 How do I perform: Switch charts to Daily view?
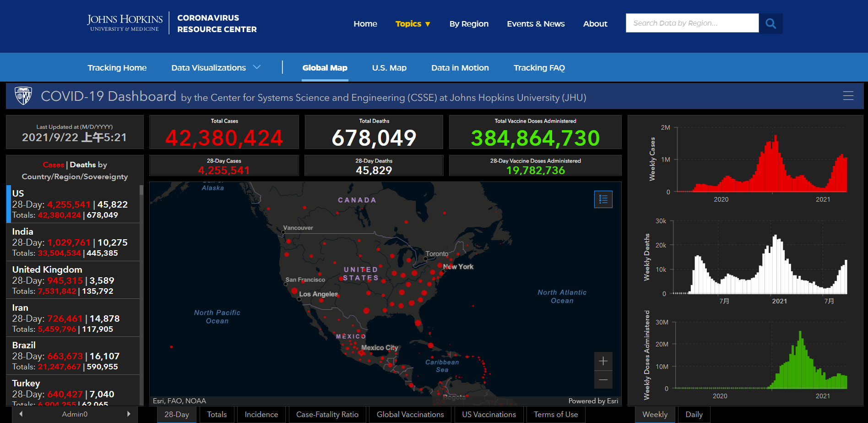694,414
